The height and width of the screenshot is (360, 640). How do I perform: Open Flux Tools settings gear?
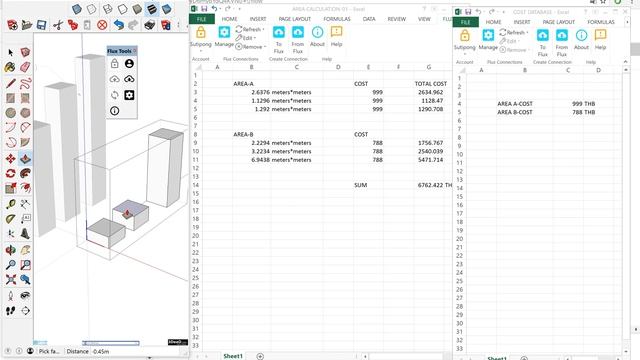tap(129, 95)
